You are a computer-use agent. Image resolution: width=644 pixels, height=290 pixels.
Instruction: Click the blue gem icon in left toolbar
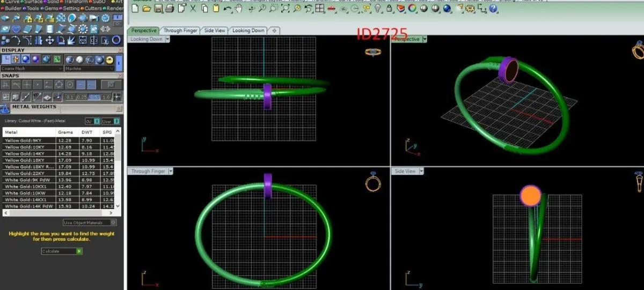coord(16,29)
